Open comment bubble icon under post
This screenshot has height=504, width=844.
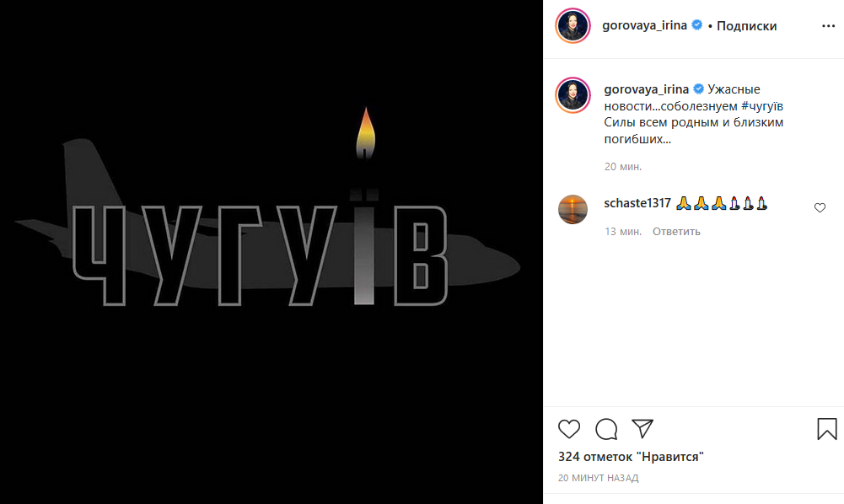tap(606, 429)
